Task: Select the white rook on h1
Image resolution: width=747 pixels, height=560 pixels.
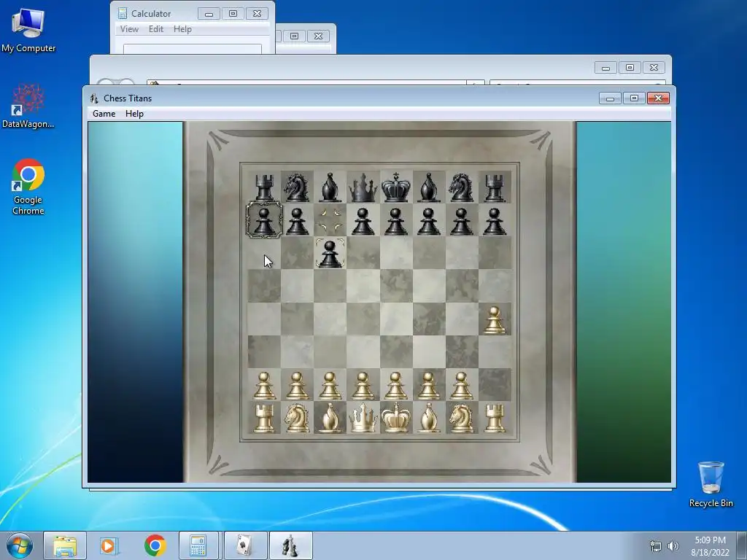Action: [x=495, y=419]
